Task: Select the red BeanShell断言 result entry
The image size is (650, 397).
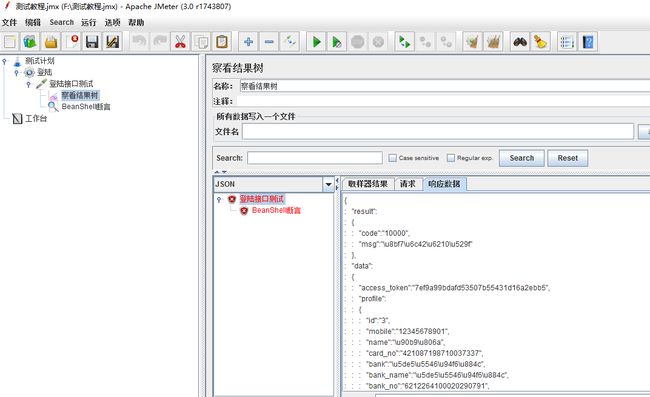Action: coord(276,211)
